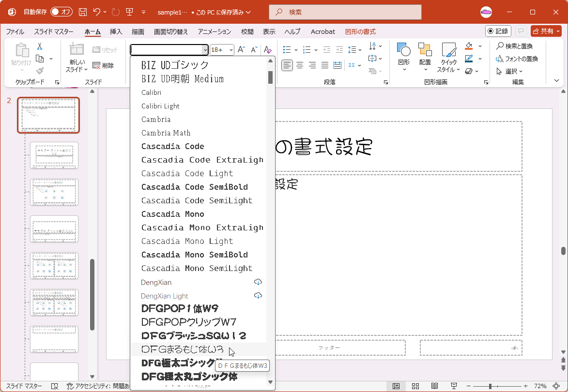Click the Cut scissors icon

[x=40, y=46]
